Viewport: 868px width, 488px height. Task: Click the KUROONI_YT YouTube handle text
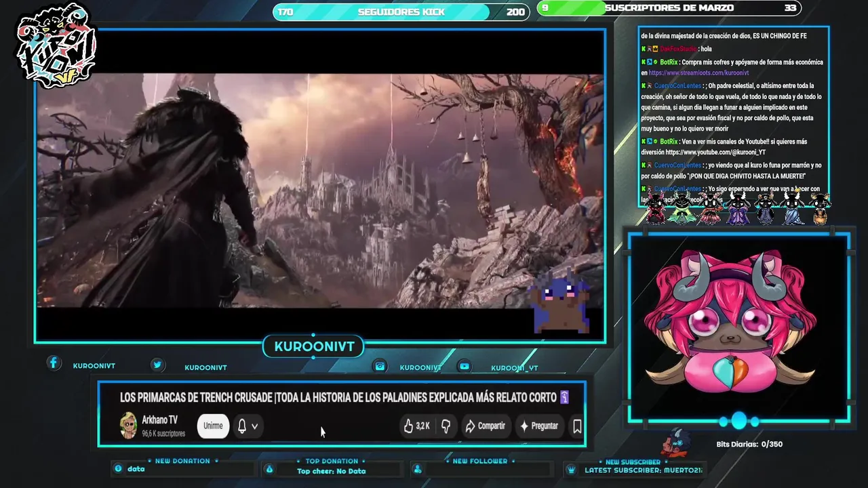[x=515, y=368]
